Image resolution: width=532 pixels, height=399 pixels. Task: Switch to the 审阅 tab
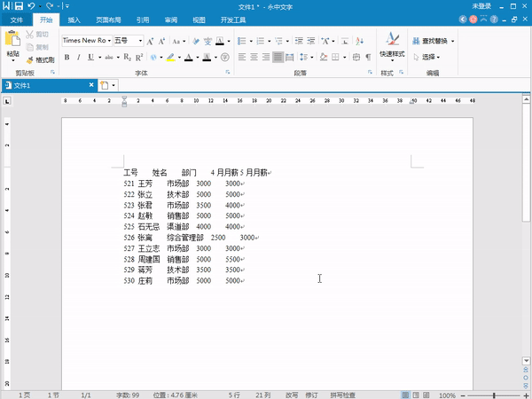point(171,20)
